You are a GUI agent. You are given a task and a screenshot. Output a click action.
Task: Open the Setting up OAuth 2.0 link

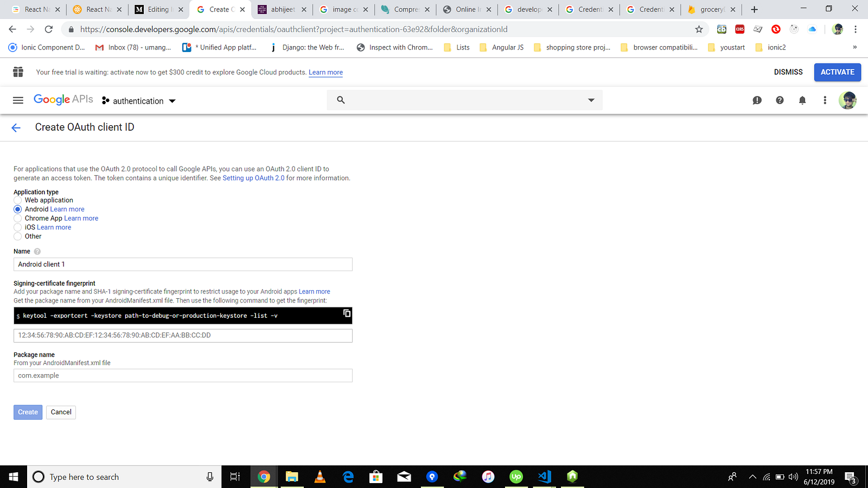(x=253, y=178)
